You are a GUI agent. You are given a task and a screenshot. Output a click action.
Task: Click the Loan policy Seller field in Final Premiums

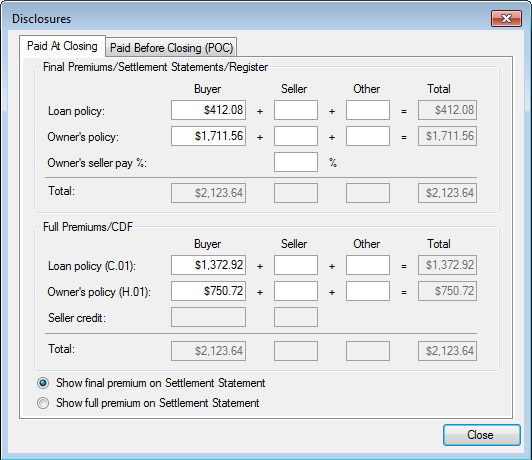coord(296,110)
